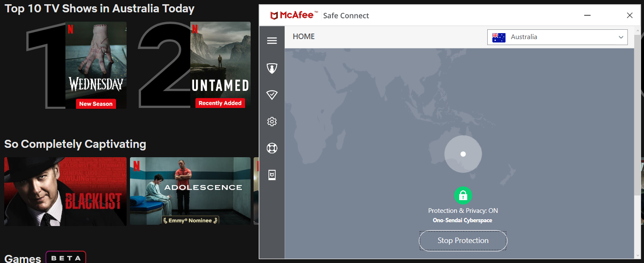Viewport: 644px width, 263px height.
Task: Click the HOME label in McAfee
Action: (x=304, y=37)
